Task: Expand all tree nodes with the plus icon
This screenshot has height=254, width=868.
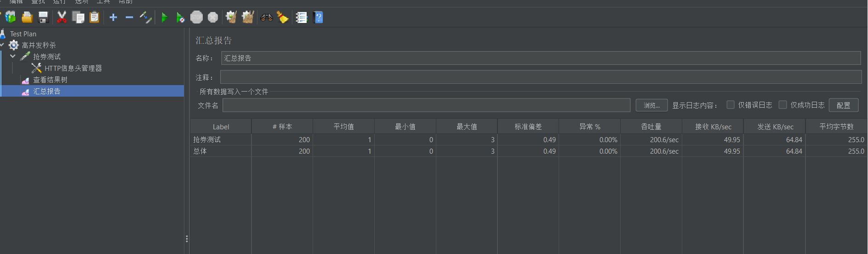Action: click(x=113, y=17)
